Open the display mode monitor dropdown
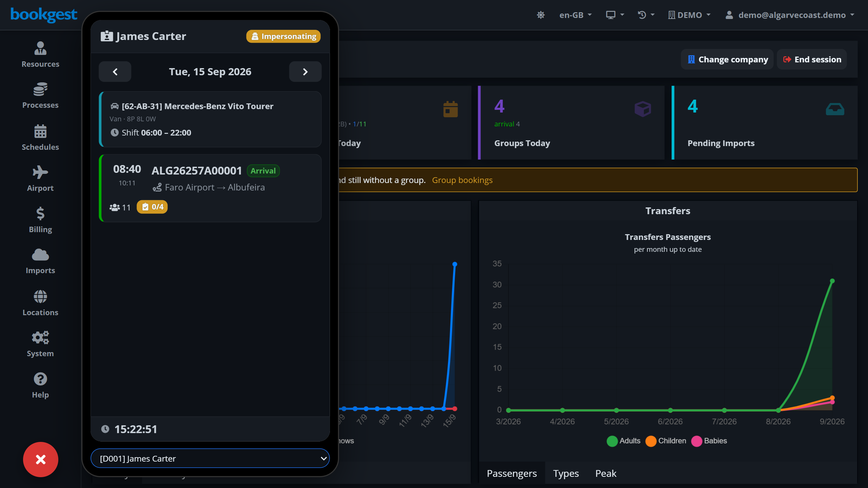868x488 pixels. [615, 15]
